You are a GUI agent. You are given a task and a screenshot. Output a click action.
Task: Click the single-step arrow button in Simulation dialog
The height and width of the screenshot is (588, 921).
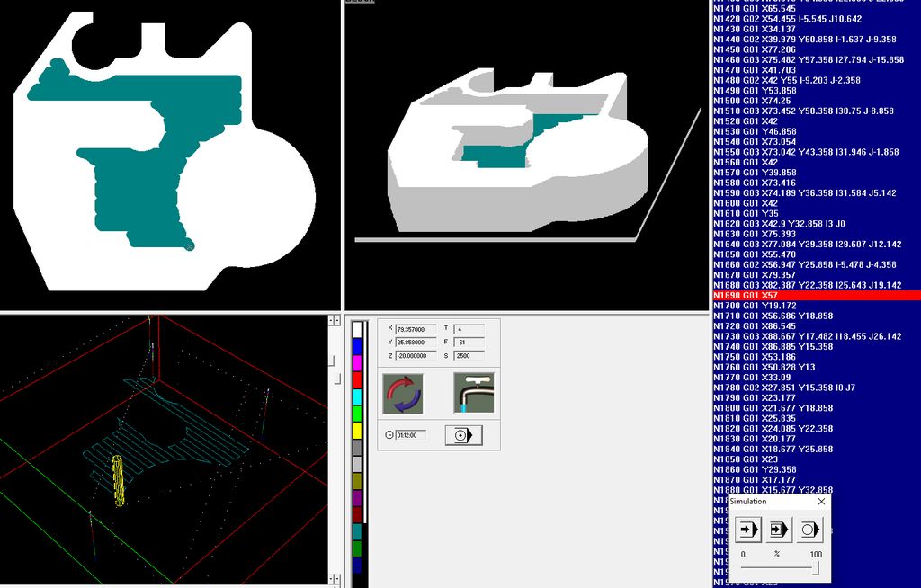(x=747, y=530)
